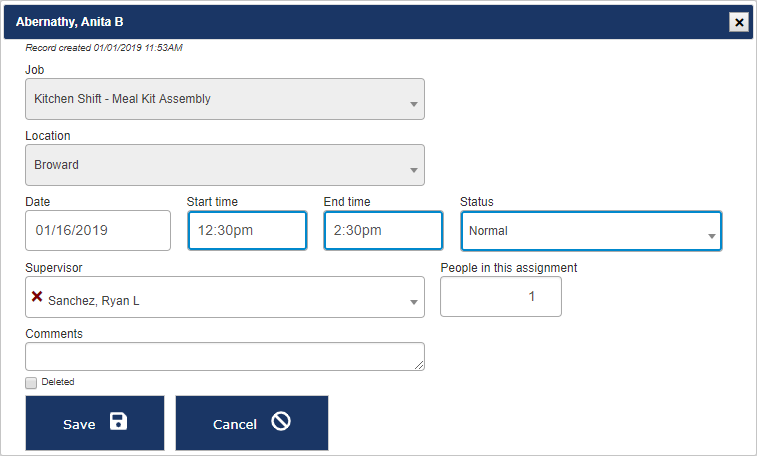
Task: Focus the End time field 2:30pm
Action: (383, 230)
